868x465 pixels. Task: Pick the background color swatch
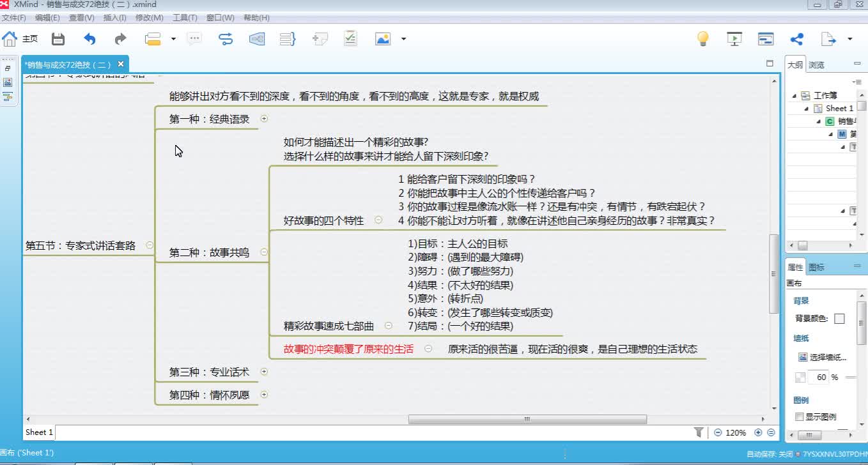point(839,318)
